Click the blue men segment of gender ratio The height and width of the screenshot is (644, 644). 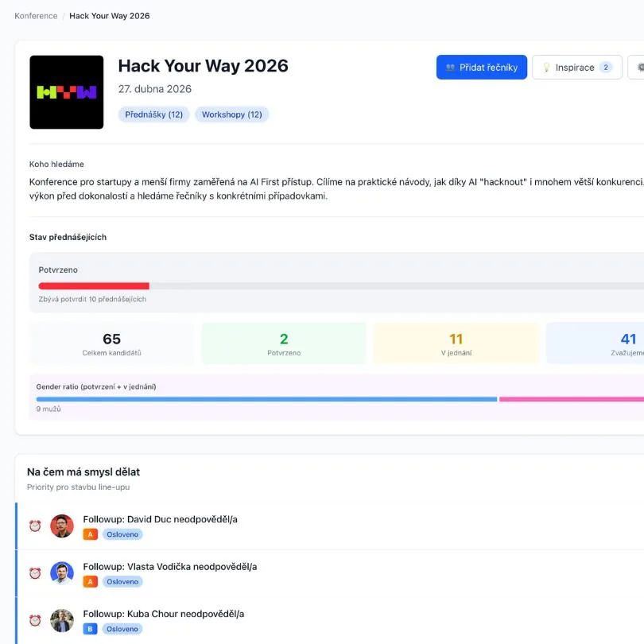266,399
